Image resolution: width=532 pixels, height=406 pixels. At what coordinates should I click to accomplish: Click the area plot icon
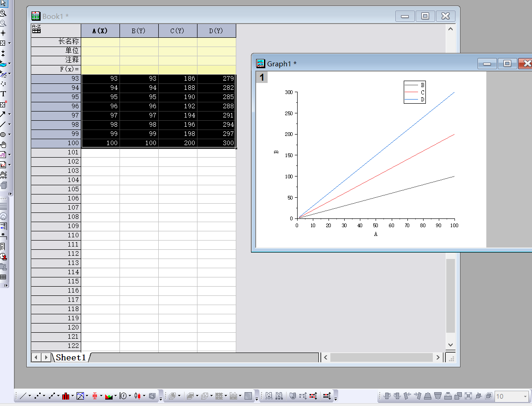pyautogui.click(x=108, y=396)
